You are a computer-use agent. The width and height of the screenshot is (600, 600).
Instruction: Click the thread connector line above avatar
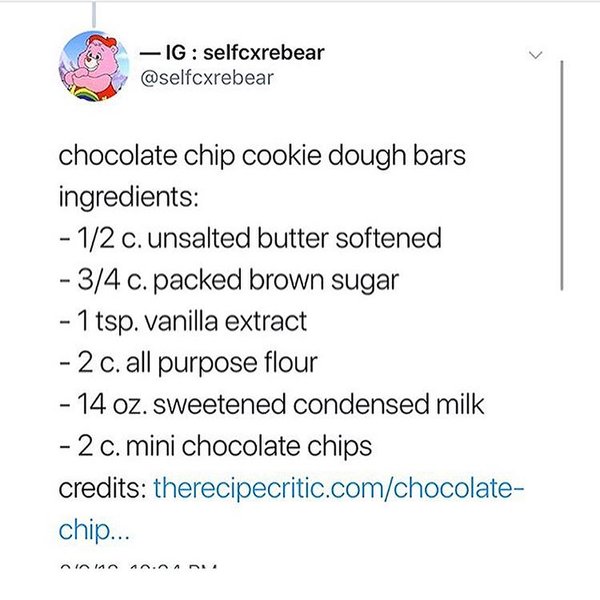coord(94,12)
